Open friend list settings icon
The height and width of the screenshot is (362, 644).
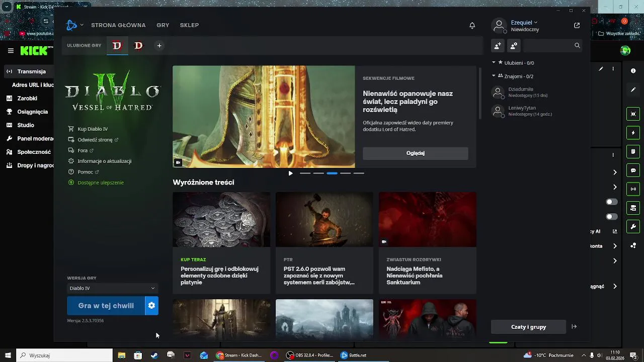point(513,45)
